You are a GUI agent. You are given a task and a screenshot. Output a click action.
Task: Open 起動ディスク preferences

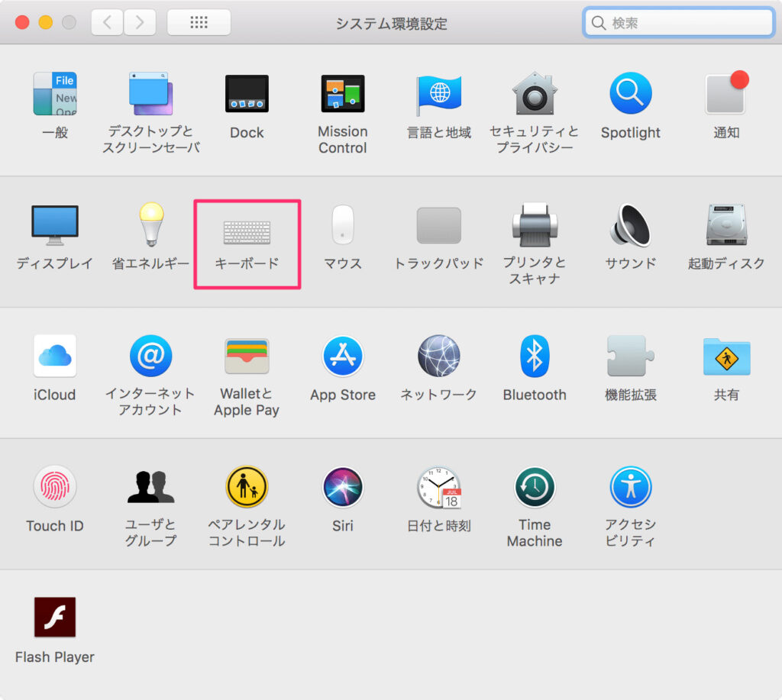click(x=726, y=225)
